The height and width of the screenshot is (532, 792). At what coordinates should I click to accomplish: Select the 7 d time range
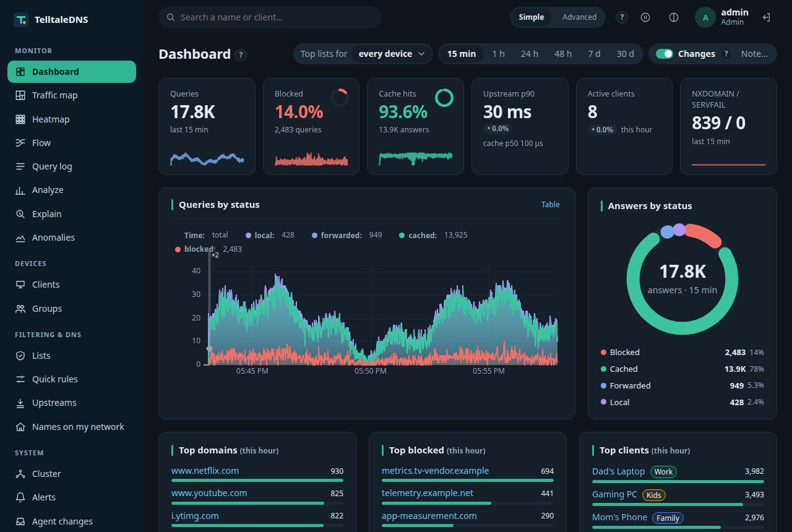coord(594,54)
